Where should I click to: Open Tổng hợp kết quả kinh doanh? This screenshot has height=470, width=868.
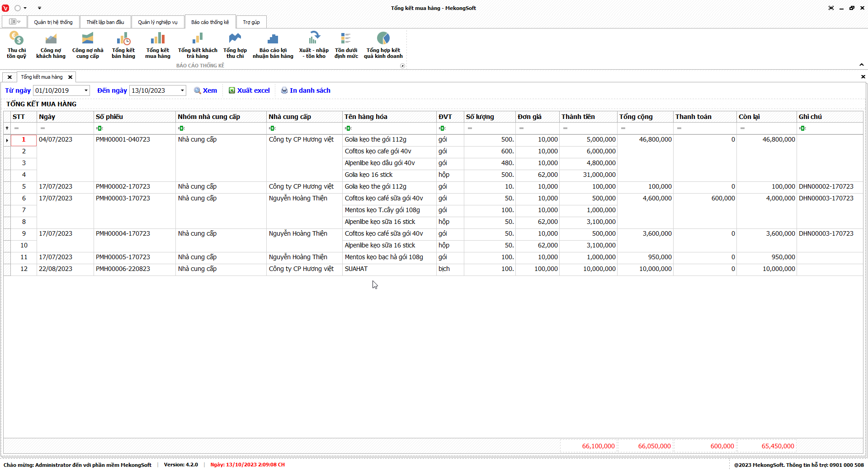coord(383,45)
